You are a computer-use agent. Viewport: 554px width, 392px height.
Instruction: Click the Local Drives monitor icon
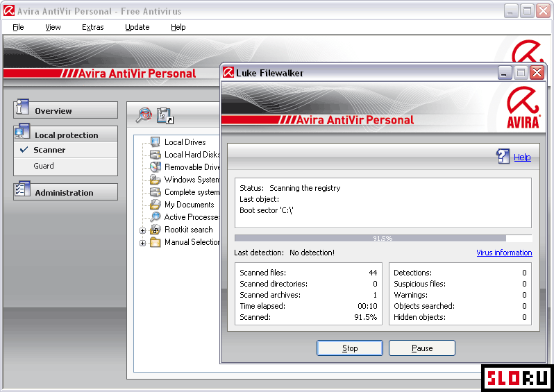(x=155, y=142)
